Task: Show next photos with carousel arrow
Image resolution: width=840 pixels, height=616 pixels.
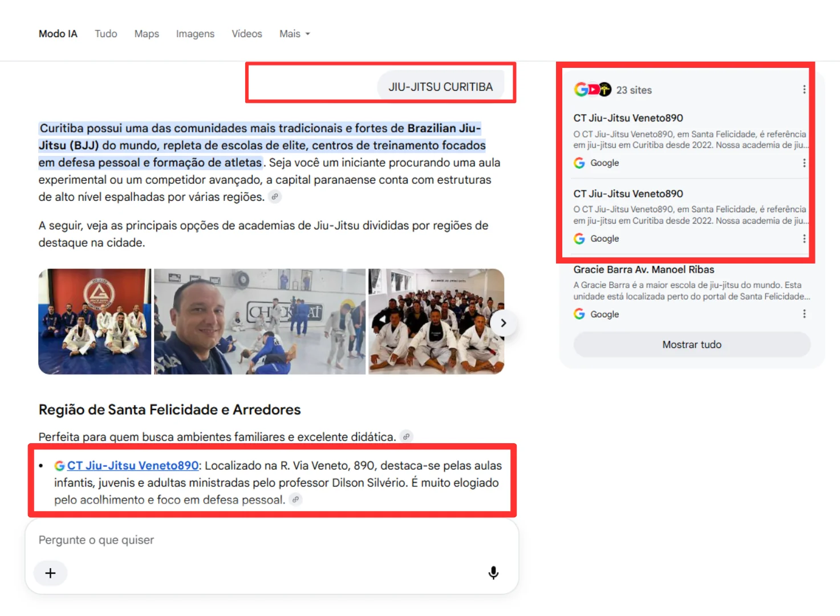Action: point(503,323)
